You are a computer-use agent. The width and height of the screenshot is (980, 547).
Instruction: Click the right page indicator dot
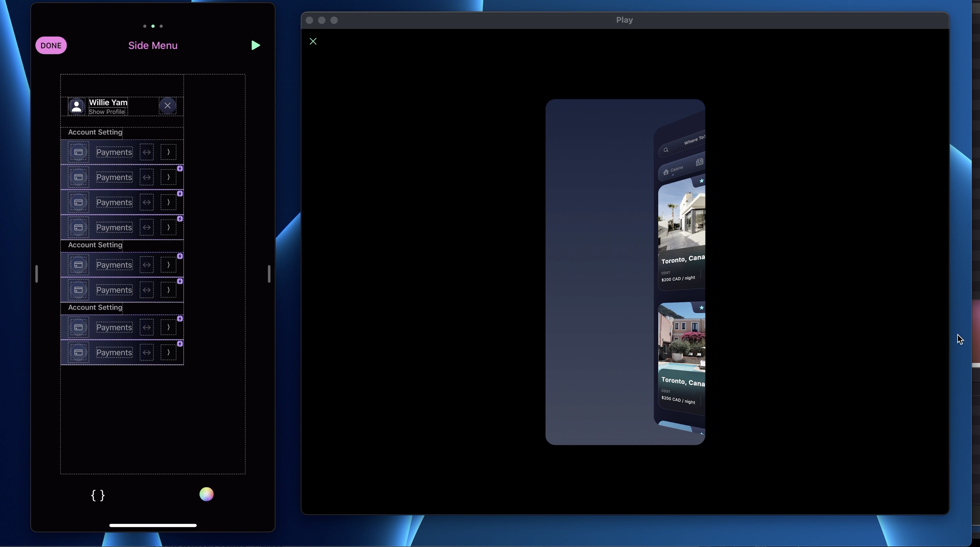(x=161, y=26)
